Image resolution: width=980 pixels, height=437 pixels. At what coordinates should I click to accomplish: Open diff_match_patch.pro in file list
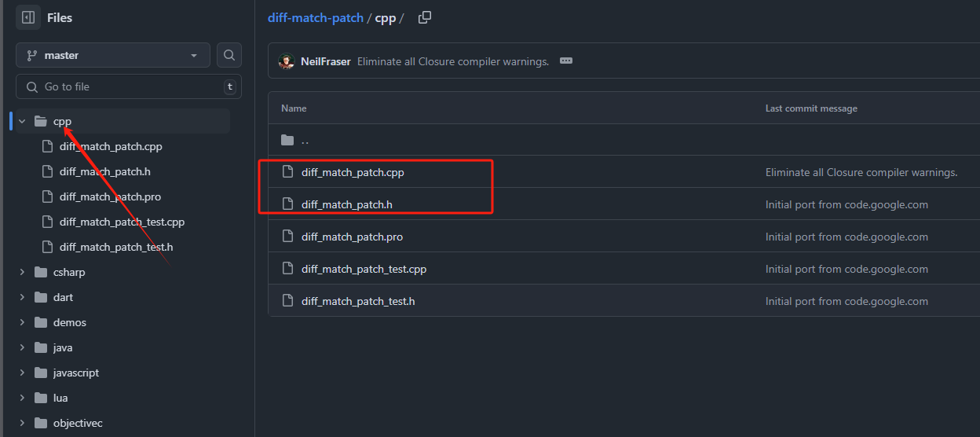(352, 237)
